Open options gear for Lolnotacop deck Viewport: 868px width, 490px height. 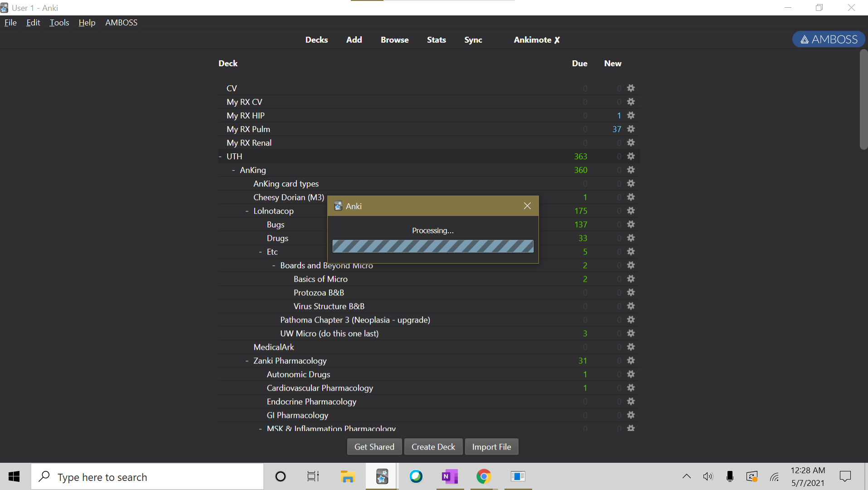coord(630,211)
